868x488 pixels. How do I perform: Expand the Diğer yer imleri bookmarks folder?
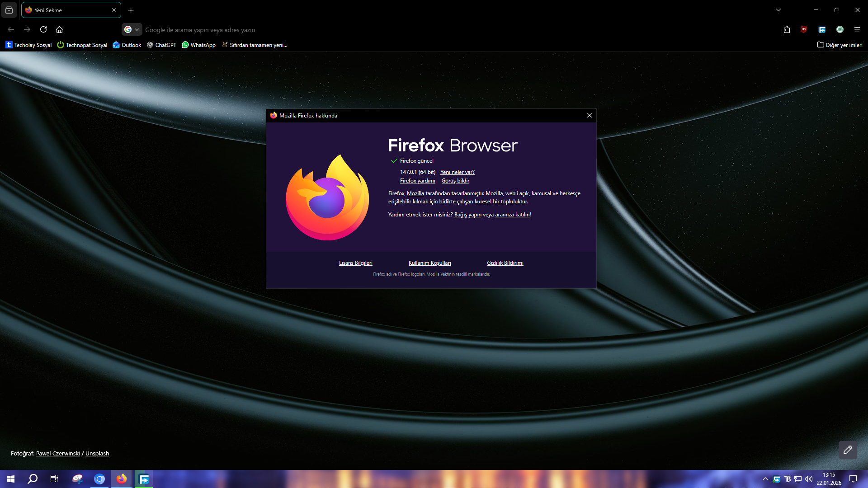(840, 45)
